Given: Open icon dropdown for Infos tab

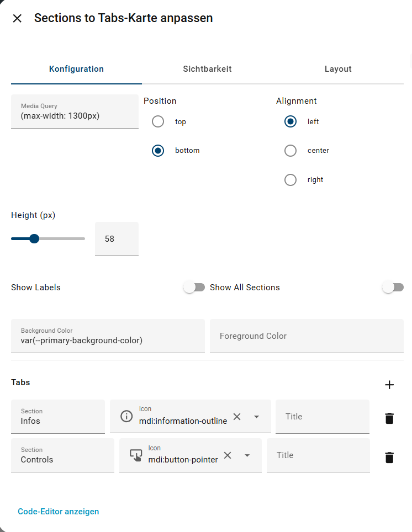Looking at the screenshot, I should tap(256, 417).
